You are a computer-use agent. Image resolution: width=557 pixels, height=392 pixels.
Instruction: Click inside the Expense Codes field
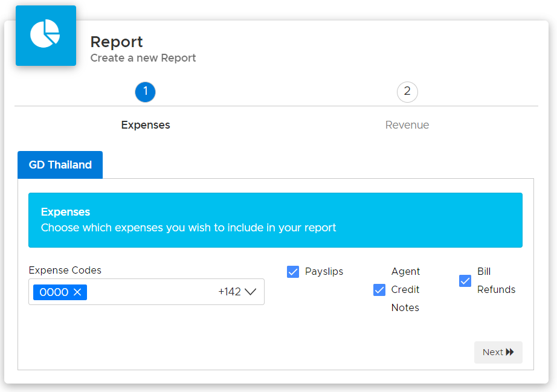pos(146,292)
